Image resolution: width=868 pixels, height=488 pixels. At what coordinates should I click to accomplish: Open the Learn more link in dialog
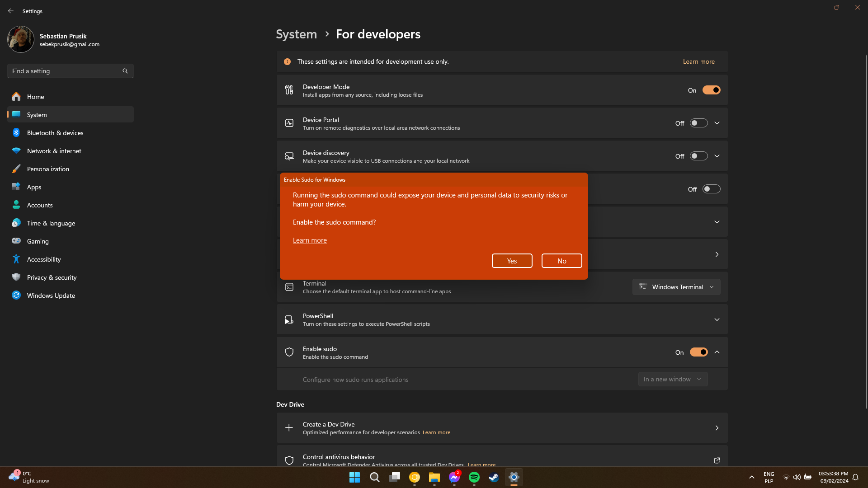click(x=310, y=240)
